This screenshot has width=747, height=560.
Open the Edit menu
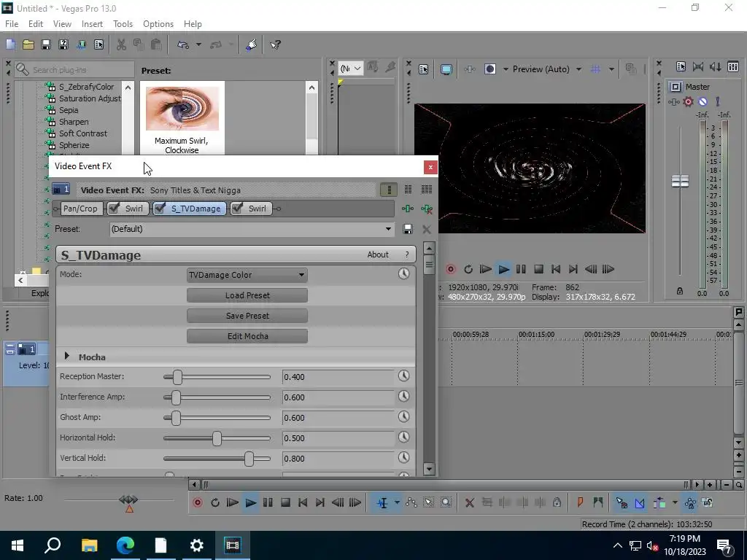36,24
